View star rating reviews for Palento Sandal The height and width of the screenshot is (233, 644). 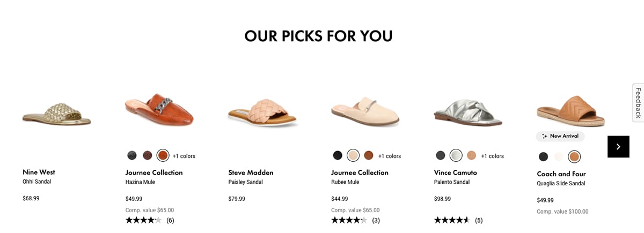click(458, 220)
